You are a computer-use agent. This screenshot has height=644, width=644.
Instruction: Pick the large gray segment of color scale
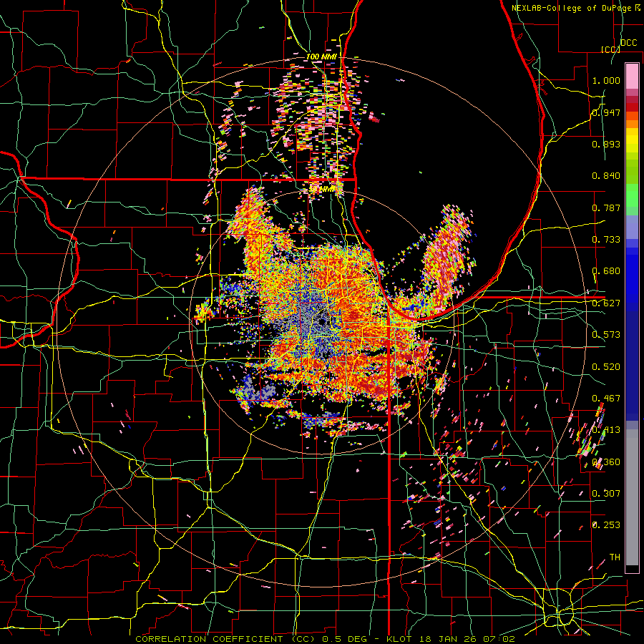tap(632, 497)
